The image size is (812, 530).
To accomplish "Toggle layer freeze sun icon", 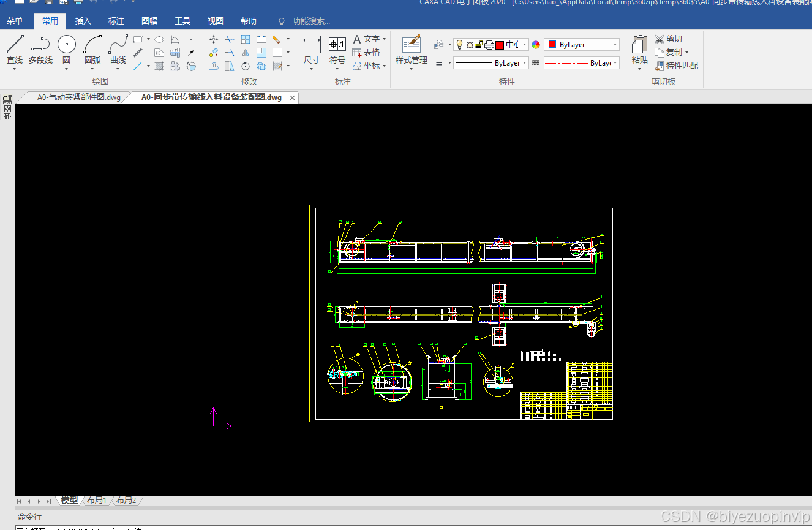I will (x=470, y=45).
